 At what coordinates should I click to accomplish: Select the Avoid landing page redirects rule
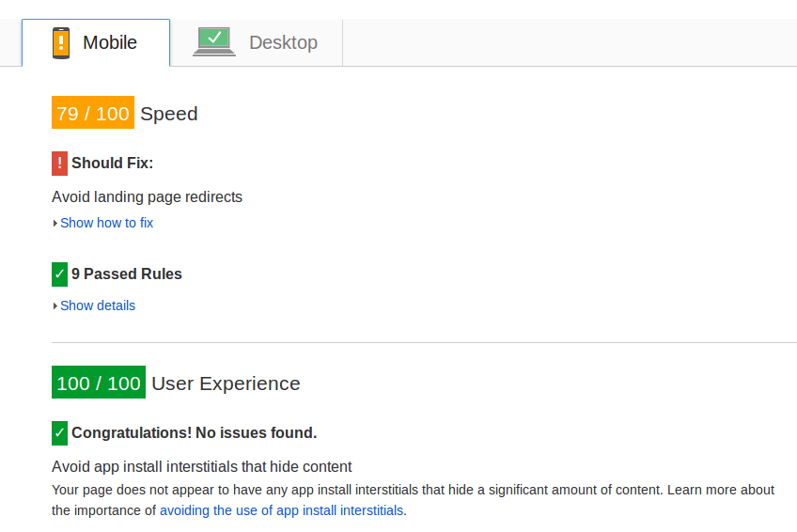point(147,196)
